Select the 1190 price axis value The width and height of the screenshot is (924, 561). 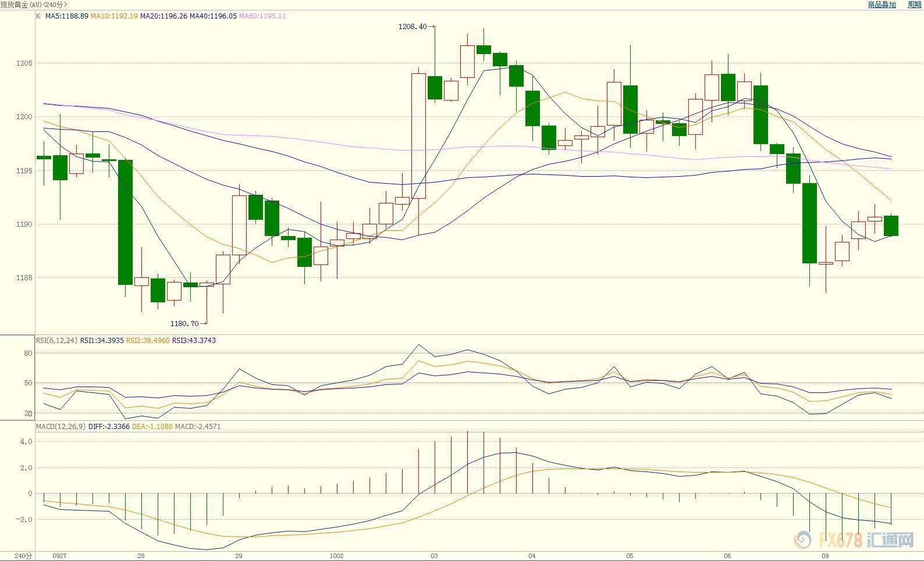[x=24, y=224]
